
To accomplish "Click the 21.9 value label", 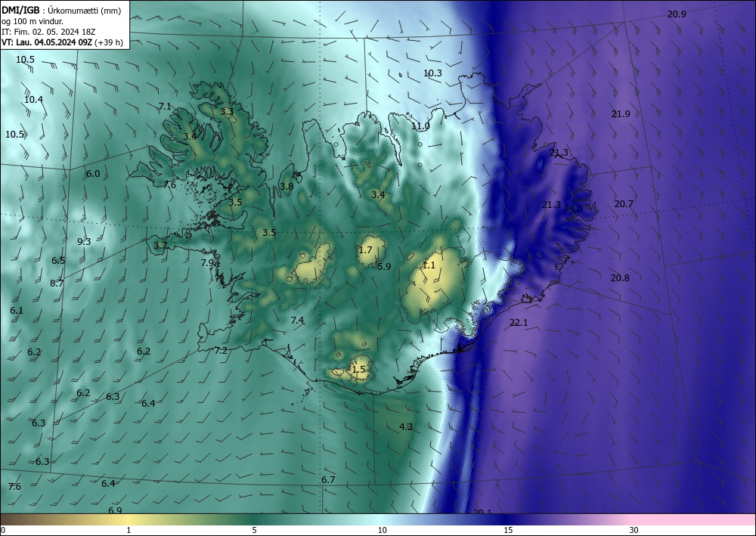I will pyautogui.click(x=621, y=114).
